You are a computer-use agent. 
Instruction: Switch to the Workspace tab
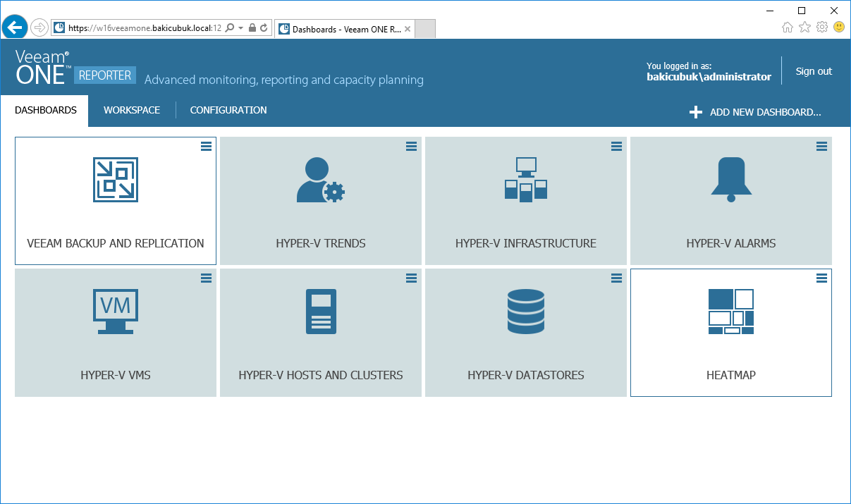132,111
